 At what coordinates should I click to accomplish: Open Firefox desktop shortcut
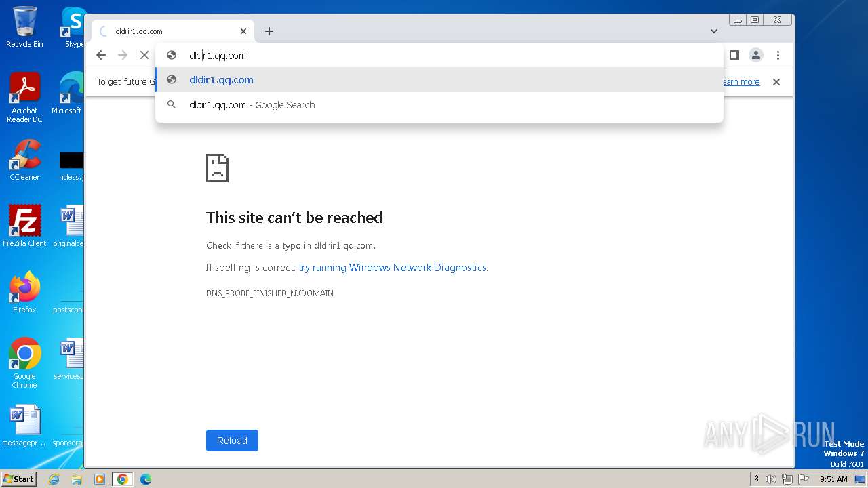(24, 292)
